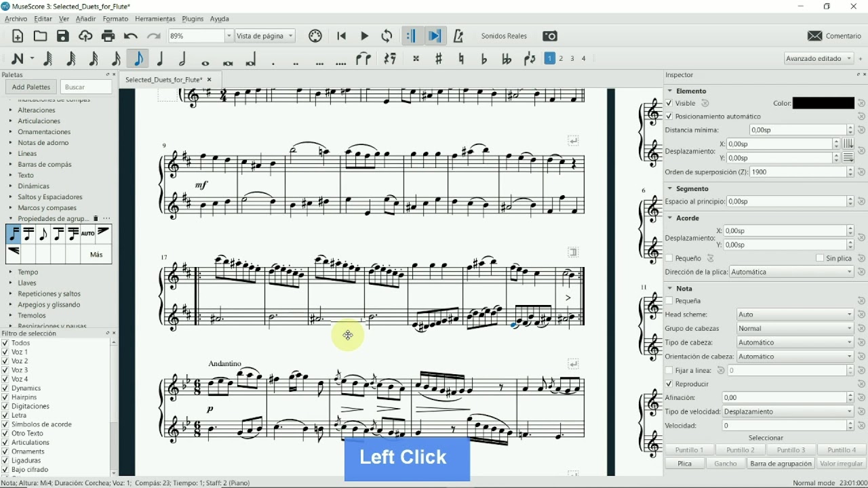The image size is (868, 488).
Task: Select voice 4 button
Action: pyautogui.click(x=583, y=58)
